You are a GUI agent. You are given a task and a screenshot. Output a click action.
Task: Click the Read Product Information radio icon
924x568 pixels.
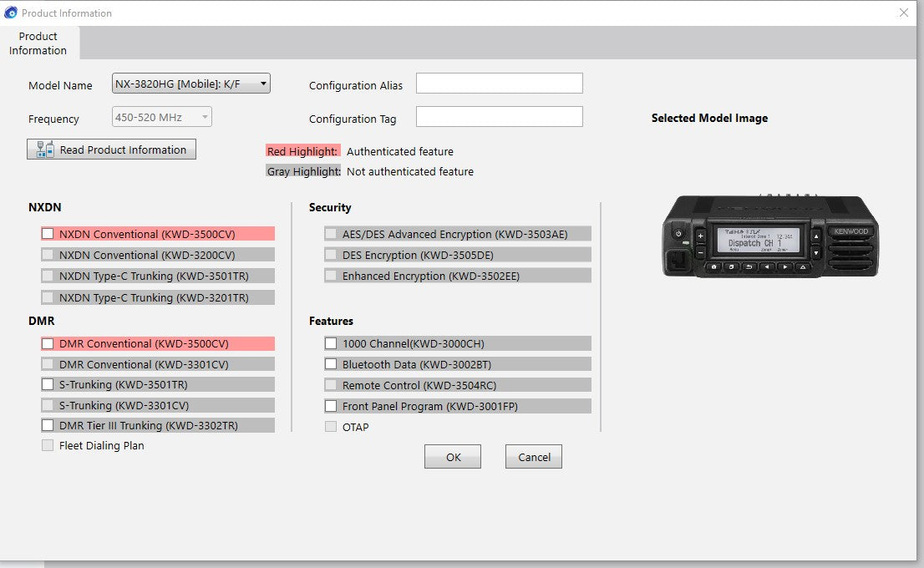coord(45,150)
